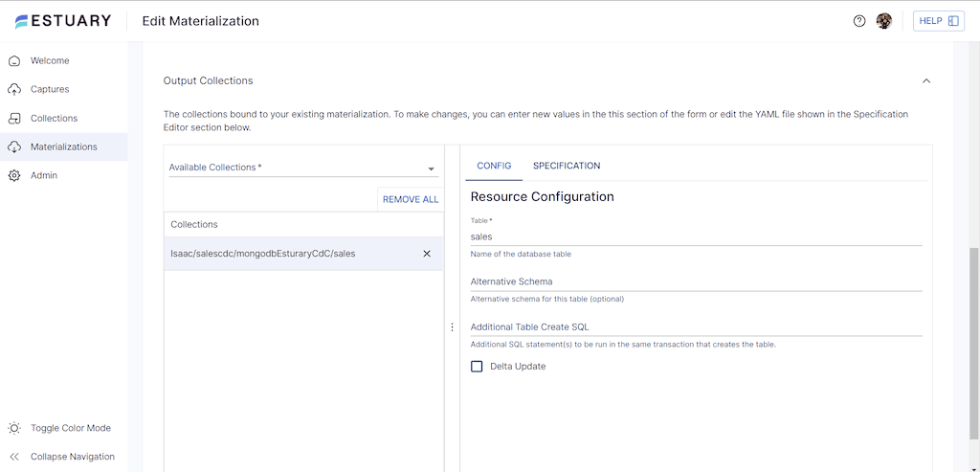
Task: Open the user profile avatar
Action: pos(883,21)
